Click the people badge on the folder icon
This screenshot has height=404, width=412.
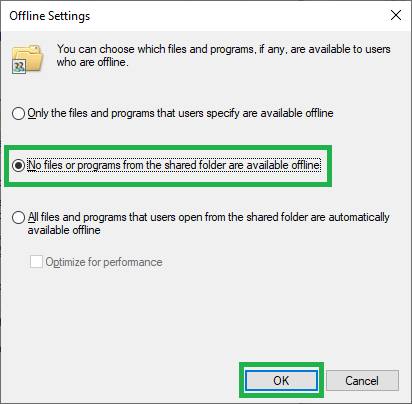(x=19, y=67)
